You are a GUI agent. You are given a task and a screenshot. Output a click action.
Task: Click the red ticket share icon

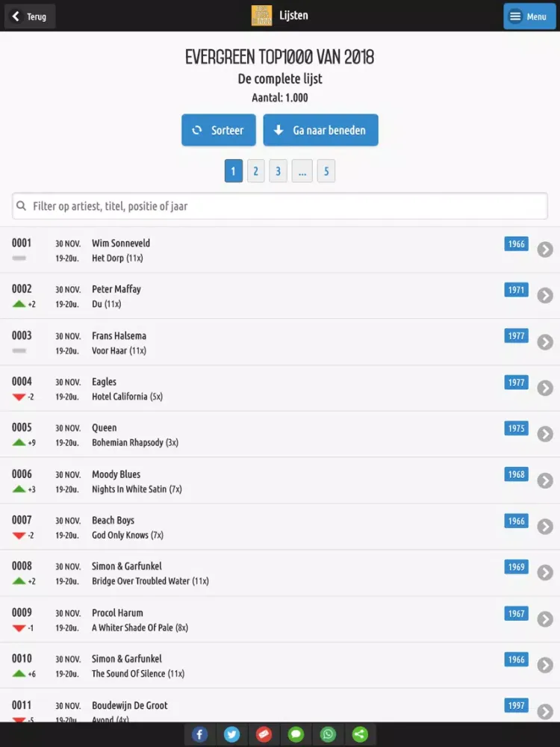[264, 734]
